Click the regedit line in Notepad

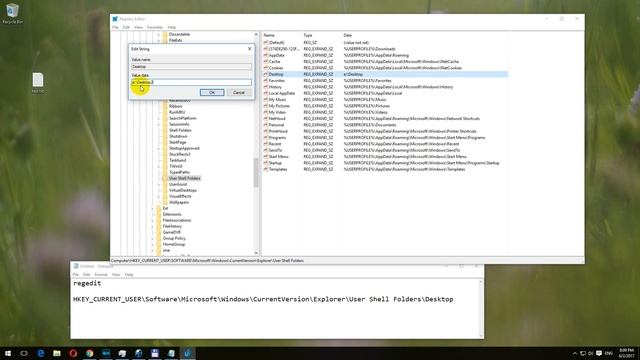pos(87,283)
